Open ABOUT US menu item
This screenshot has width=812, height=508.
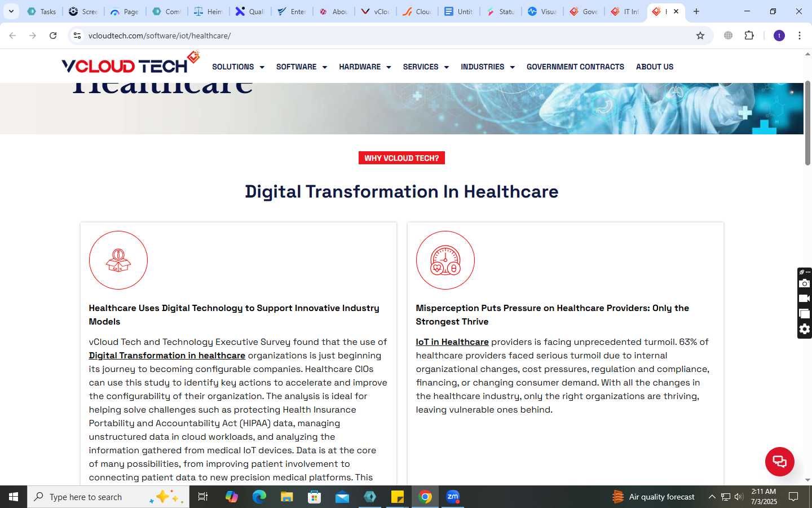tap(655, 67)
